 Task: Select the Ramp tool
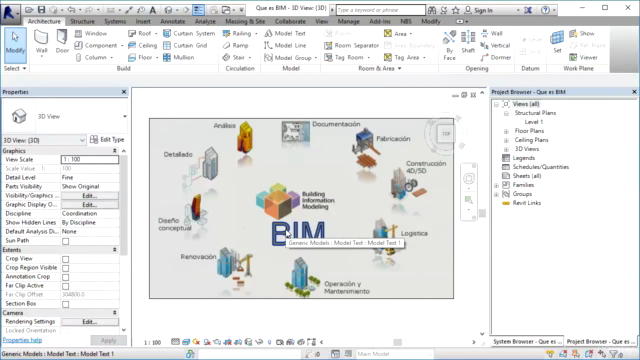click(236, 45)
